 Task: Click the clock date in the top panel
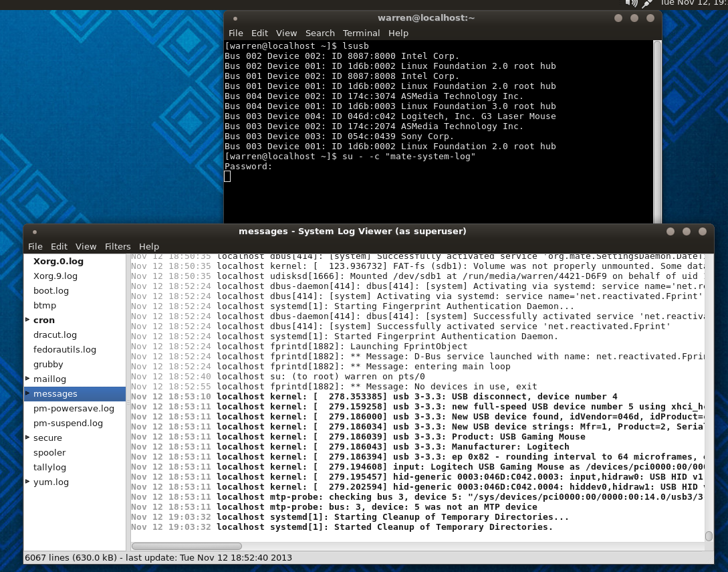(x=694, y=3)
